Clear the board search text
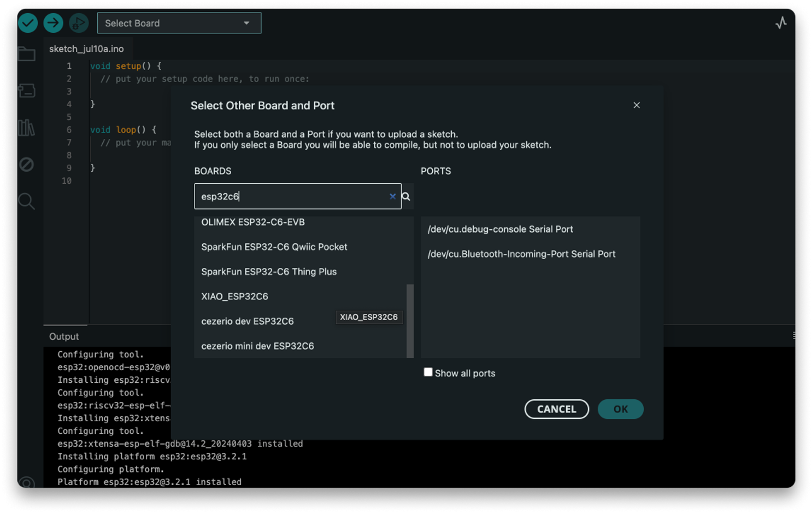The image size is (812, 513). [x=392, y=196]
